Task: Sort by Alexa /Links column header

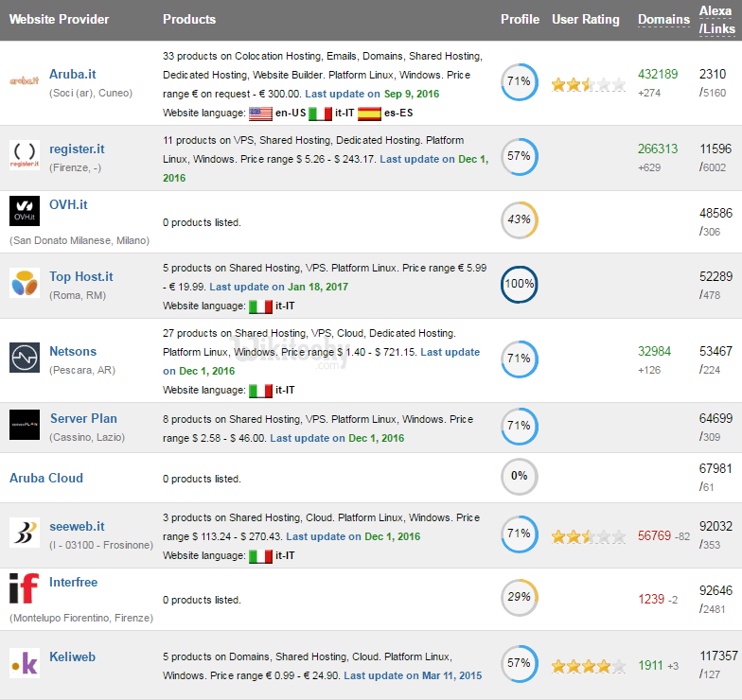Action: coord(715,19)
